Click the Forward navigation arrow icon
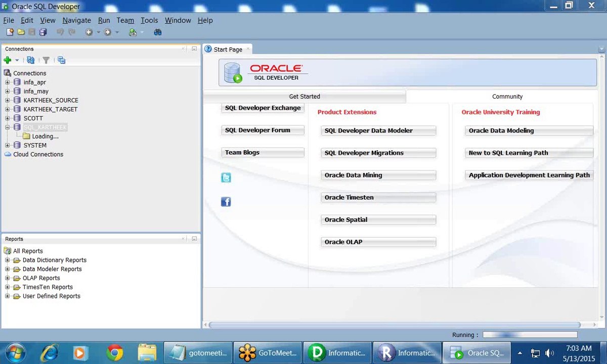 tap(107, 32)
